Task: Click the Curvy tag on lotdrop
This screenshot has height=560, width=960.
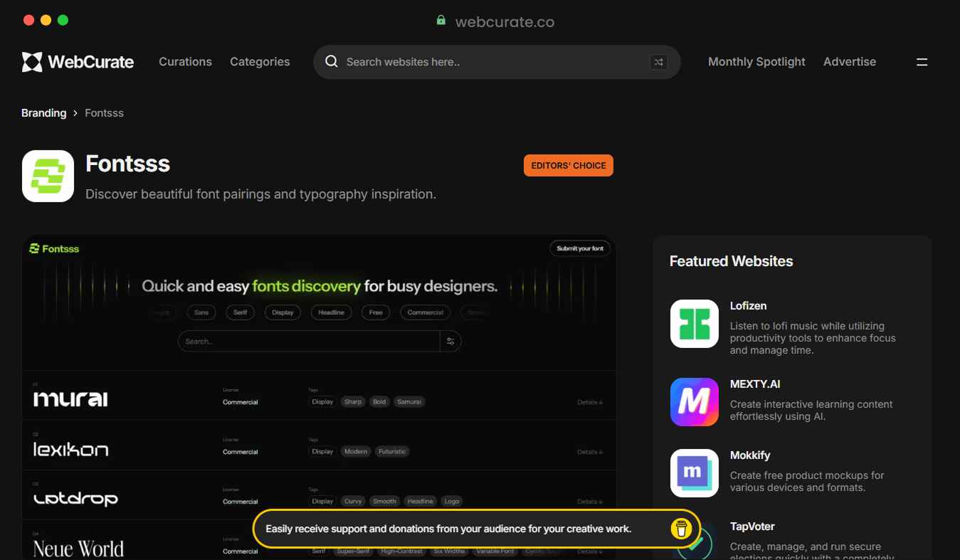Action: click(x=353, y=502)
